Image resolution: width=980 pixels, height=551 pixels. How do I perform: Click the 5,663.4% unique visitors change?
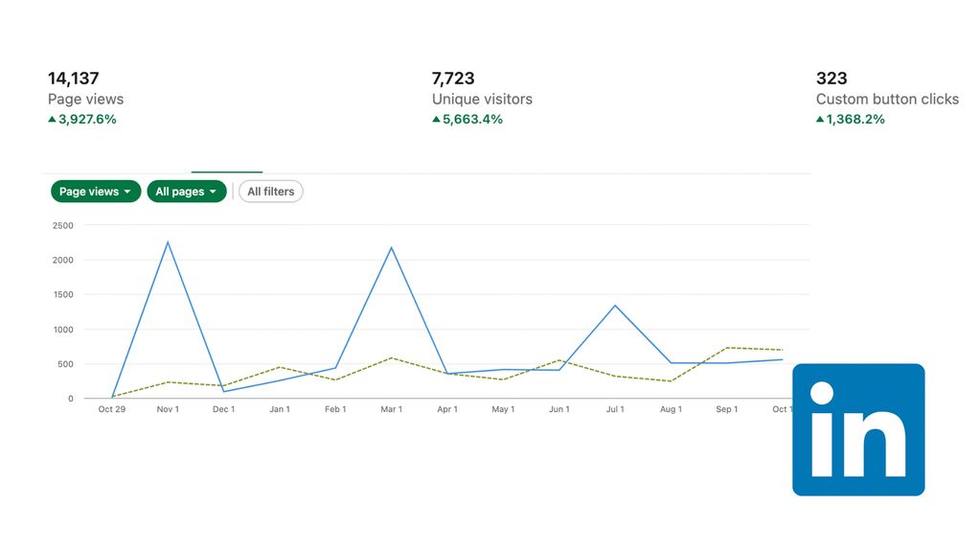pyautogui.click(x=472, y=120)
